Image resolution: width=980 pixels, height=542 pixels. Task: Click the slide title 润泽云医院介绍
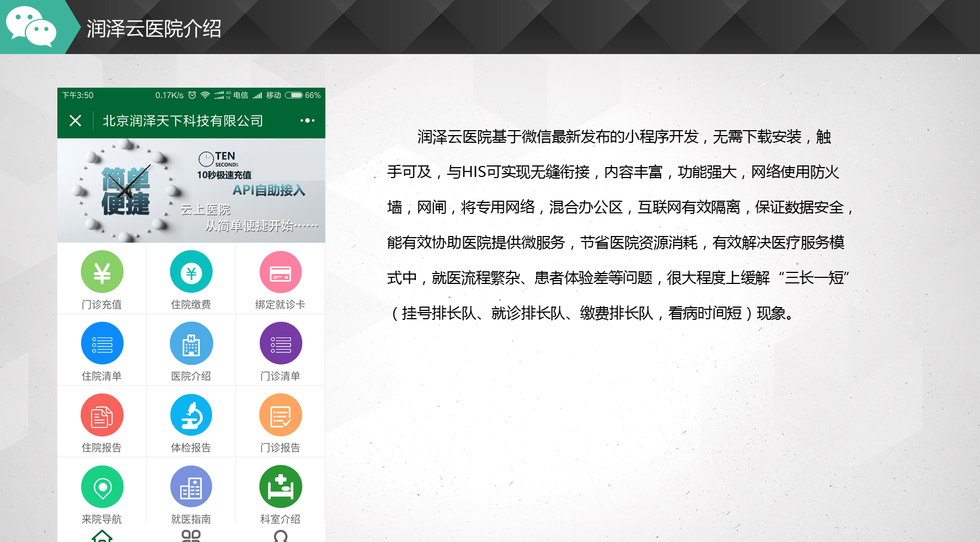[154, 28]
